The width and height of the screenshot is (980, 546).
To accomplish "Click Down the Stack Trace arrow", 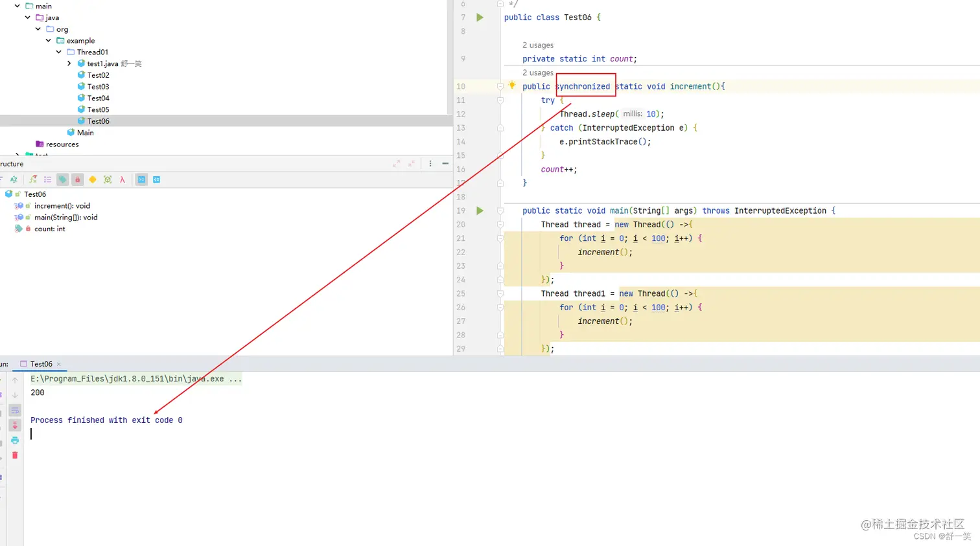I will click(15, 395).
